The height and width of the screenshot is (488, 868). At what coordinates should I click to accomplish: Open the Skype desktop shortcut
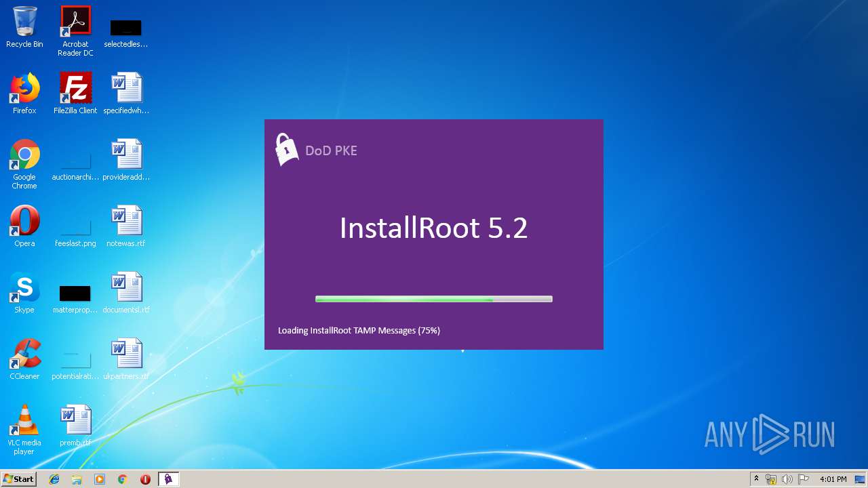pyautogui.click(x=24, y=293)
